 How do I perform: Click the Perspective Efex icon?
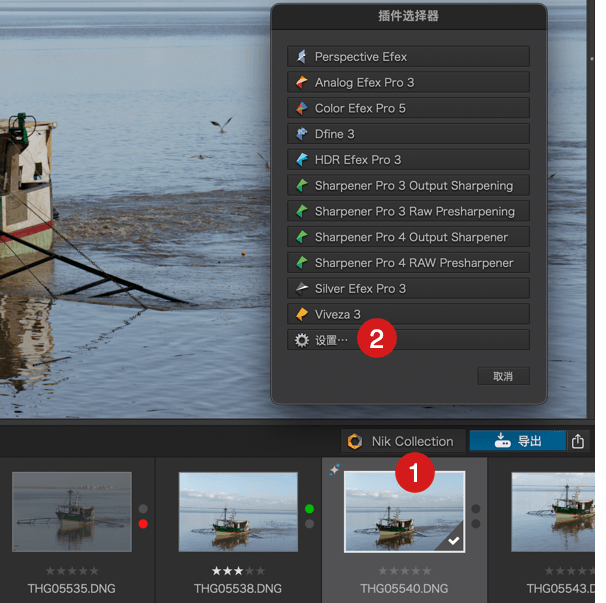click(301, 57)
